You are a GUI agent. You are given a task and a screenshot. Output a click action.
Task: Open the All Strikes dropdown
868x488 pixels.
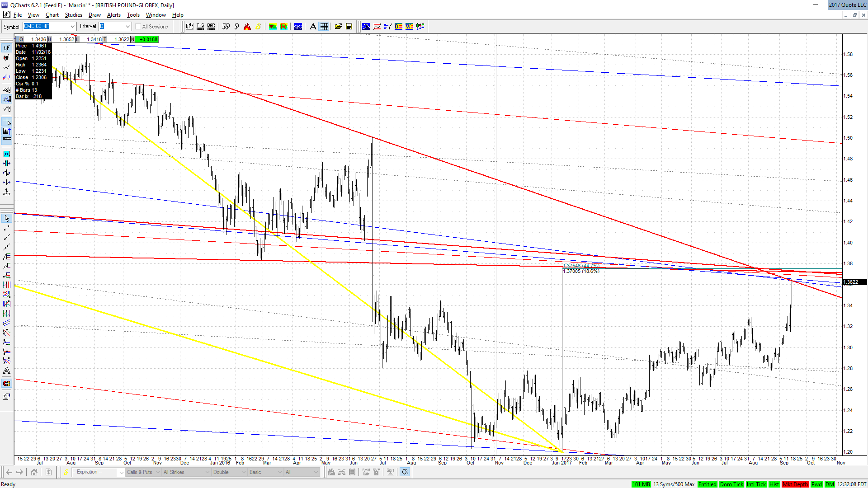(x=186, y=472)
